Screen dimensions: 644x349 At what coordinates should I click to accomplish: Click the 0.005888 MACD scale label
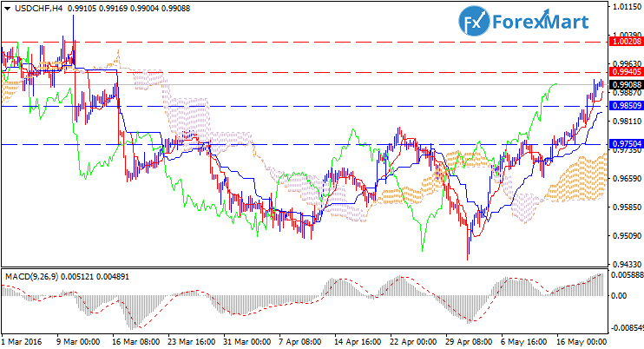[628, 274]
